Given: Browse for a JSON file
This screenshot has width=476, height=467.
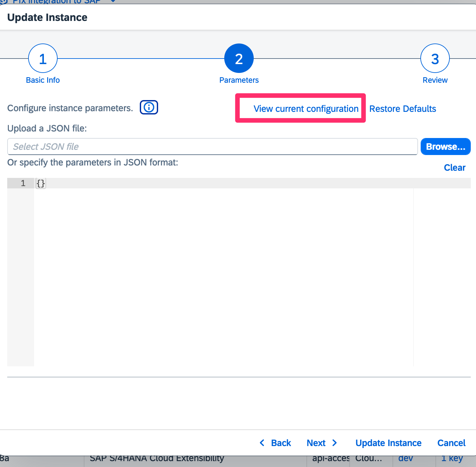Looking at the screenshot, I should (445, 147).
